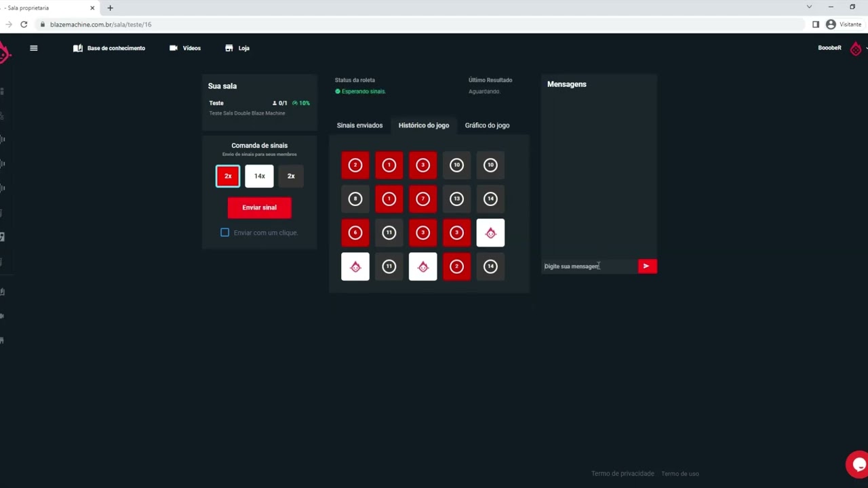
Task: Enable Enviar com um clique checkbox
Action: click(x=224, y=232)
